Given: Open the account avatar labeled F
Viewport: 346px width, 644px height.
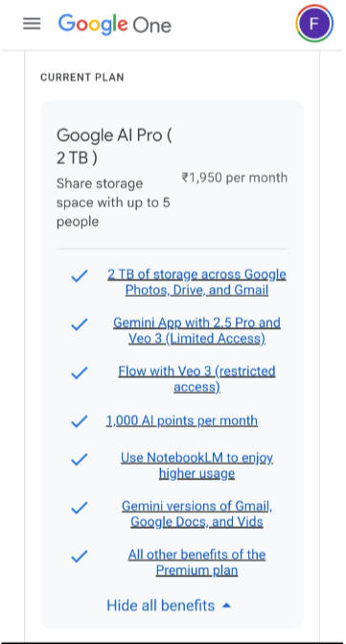Looking at the screenshot, I should [314, 23].
